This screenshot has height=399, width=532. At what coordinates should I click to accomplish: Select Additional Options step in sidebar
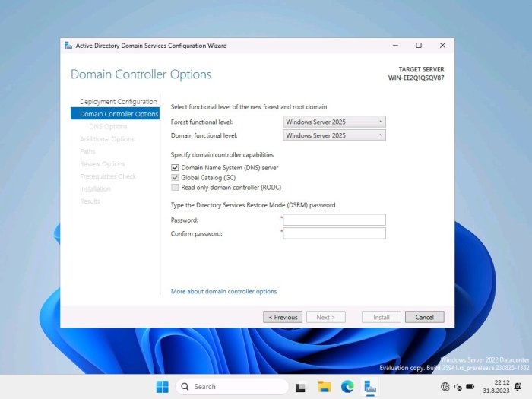[x=107, y=139]
